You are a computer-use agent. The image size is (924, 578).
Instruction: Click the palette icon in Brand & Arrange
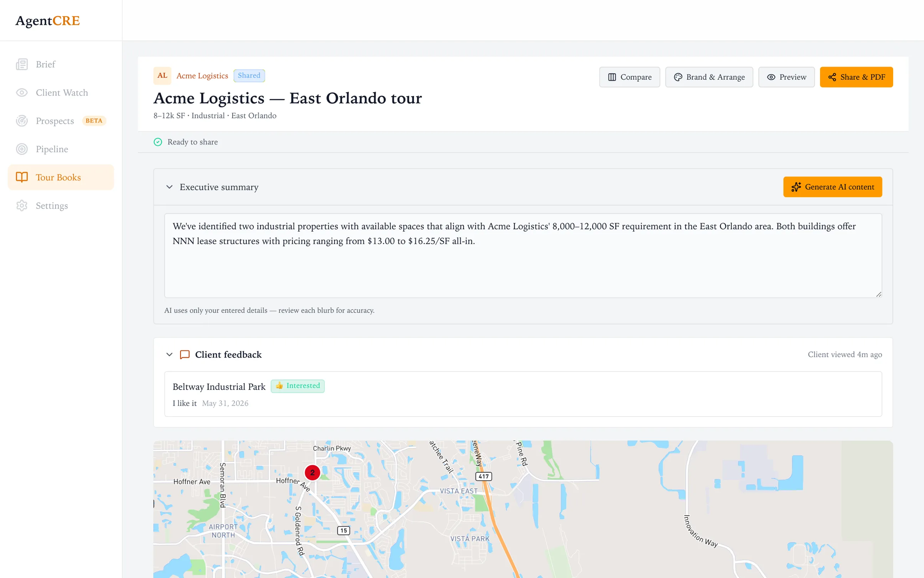678,77
